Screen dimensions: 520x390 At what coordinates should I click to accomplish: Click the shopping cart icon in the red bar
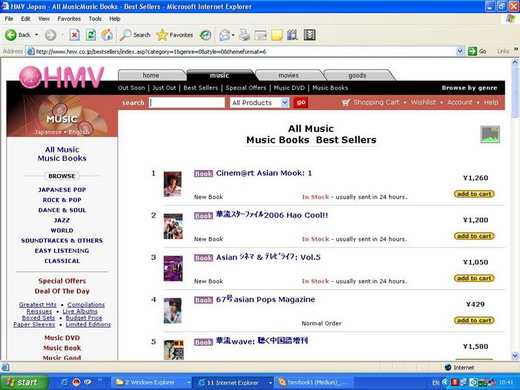tap(346, 102)
